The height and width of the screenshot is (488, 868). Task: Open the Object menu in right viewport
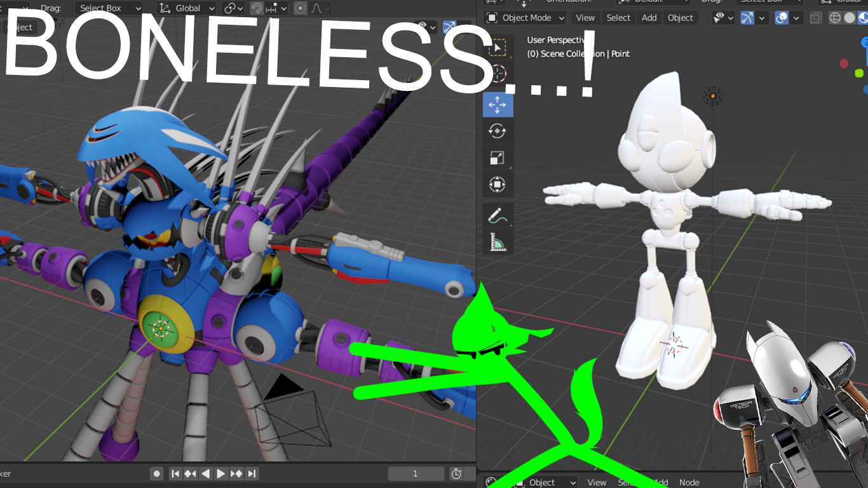point(681,18)
